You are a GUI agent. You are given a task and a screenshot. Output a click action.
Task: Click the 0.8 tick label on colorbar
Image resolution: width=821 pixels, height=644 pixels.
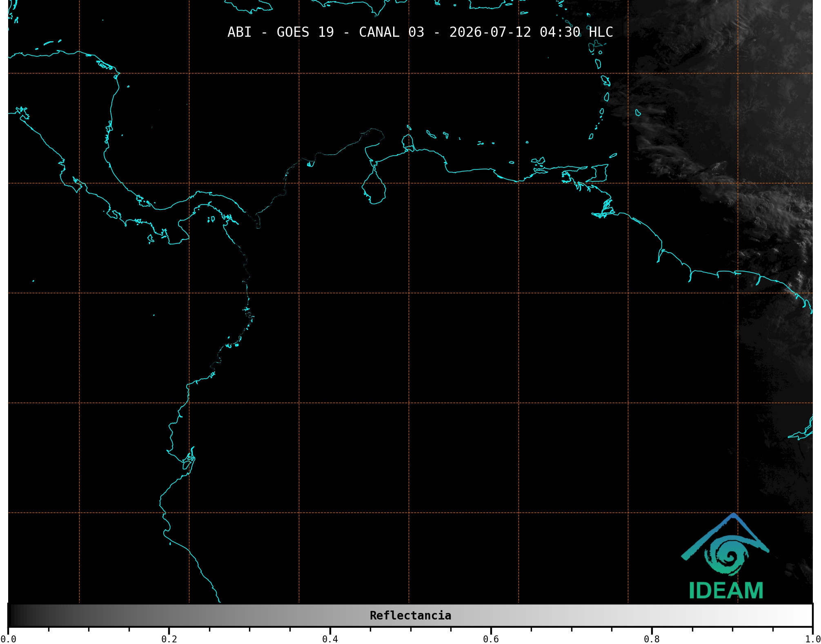pyautogui.click(x=652, y=639)
